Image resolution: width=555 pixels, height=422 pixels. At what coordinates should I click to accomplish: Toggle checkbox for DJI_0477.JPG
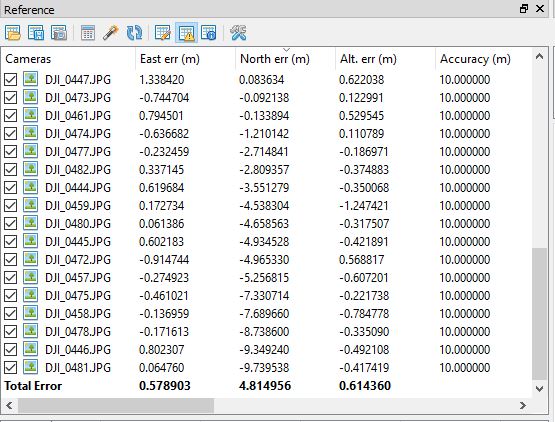pos(11,152)
